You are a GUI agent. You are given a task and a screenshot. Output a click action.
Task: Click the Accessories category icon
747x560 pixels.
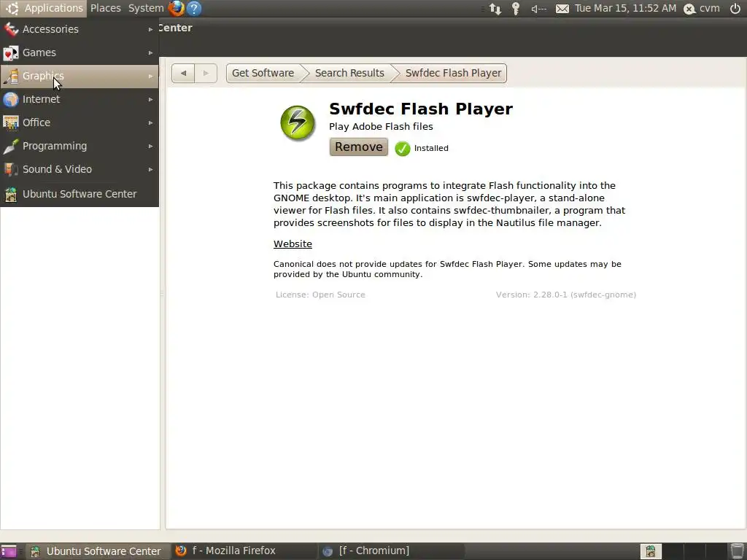tap(10, 29)
